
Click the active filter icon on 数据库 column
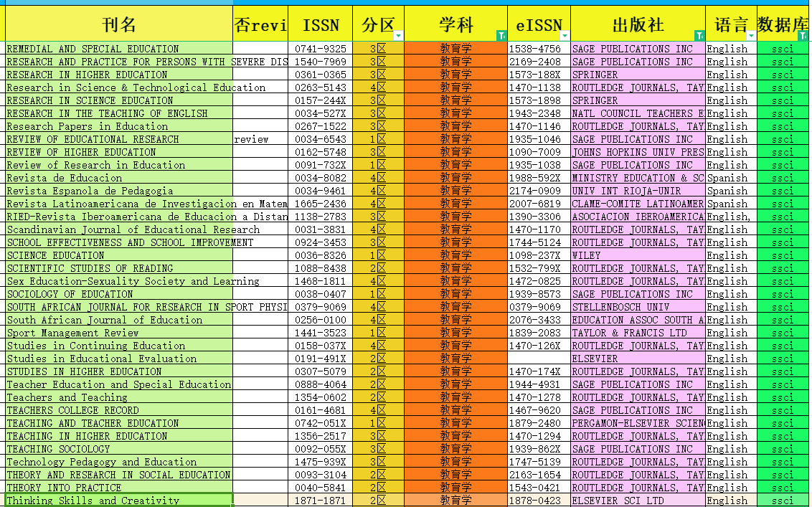pos(803,35)
